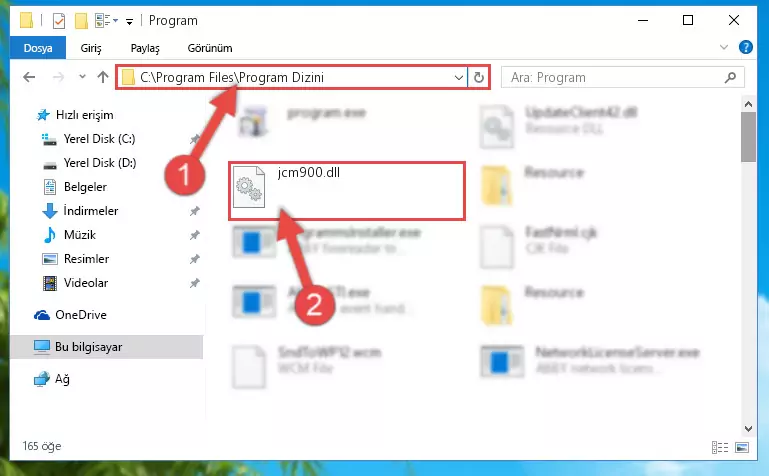Expand the ribbon with the chevron
This screenshot has height=476, width=769.
[723, 47]
